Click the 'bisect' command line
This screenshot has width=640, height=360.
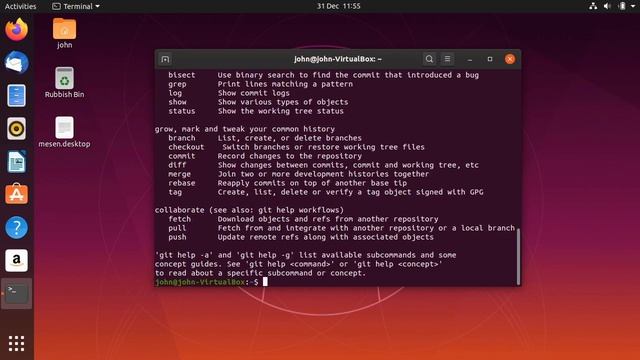click(324, 75)
